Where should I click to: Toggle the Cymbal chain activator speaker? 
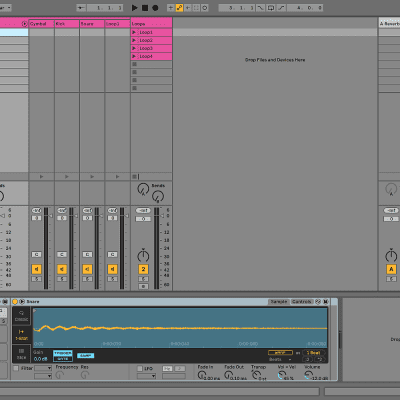point(36,269)
